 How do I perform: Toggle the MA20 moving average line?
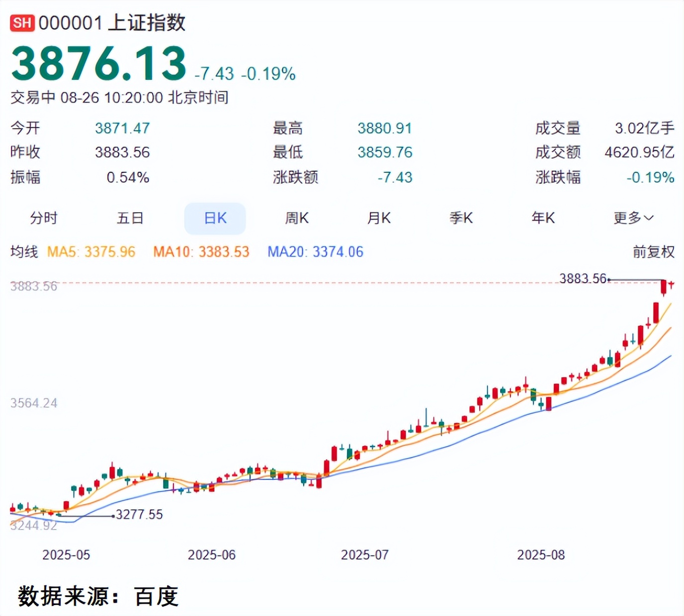coord(315,252)
